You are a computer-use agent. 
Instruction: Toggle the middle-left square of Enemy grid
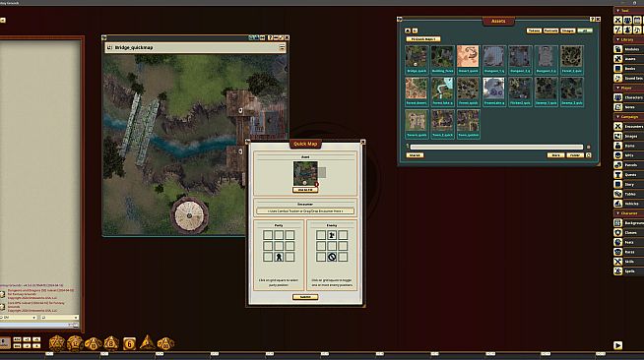(321, 246)
